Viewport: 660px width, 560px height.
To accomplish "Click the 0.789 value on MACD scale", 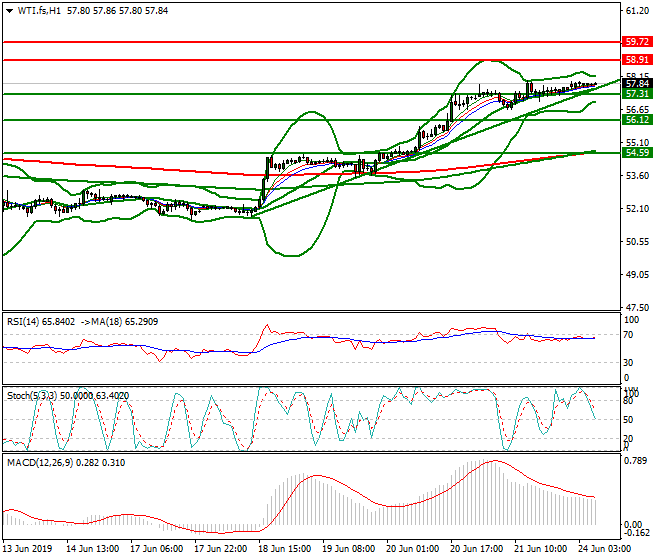I will click(x=635, y=461).
